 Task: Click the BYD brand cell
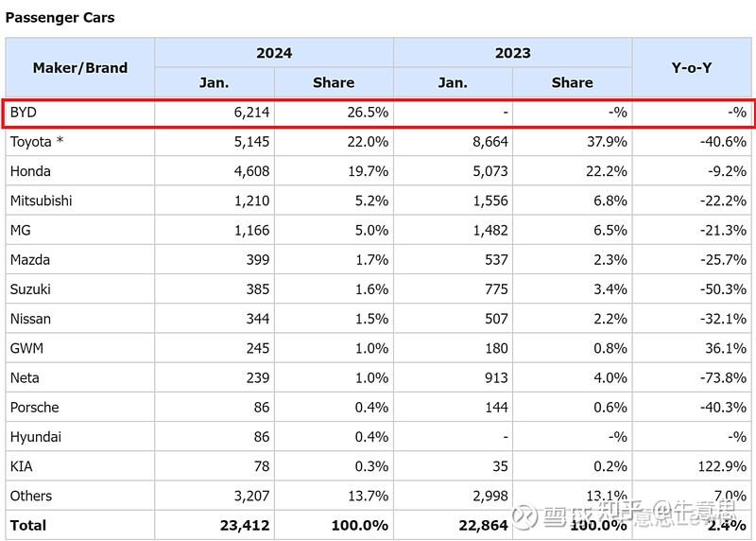coord(80,113)
